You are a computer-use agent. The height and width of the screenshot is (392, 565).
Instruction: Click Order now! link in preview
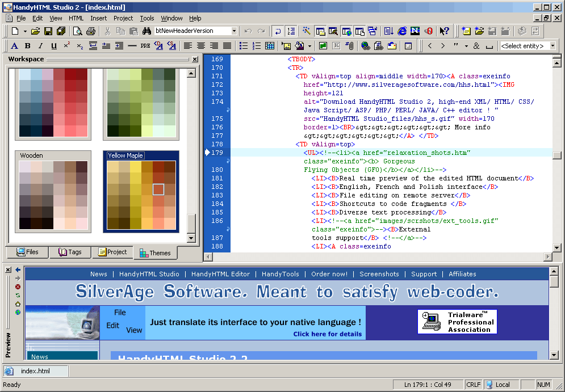[329, 274]
